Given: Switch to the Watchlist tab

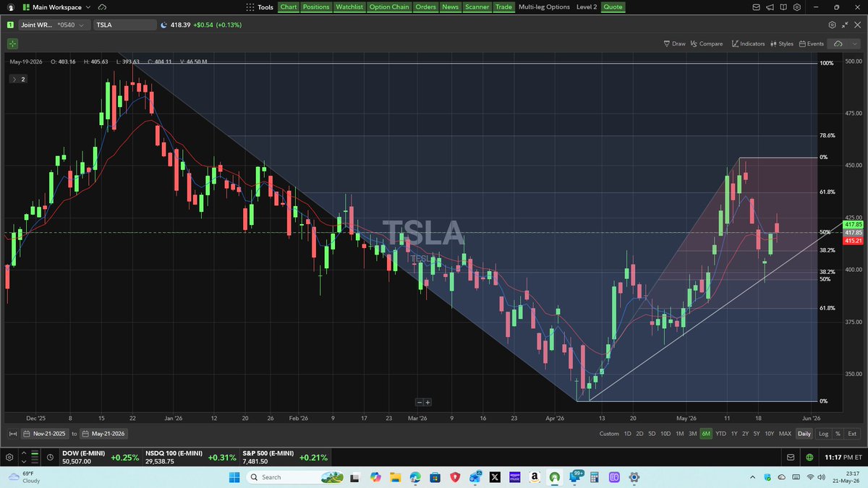Looking at the screenshot, I should click(349, 7).
